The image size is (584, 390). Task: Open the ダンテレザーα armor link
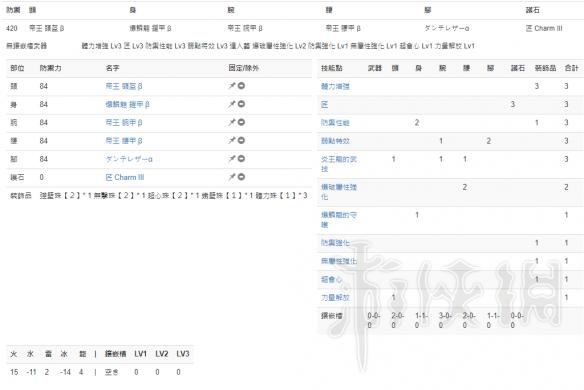pyautogui.click(x=129, y=159)
